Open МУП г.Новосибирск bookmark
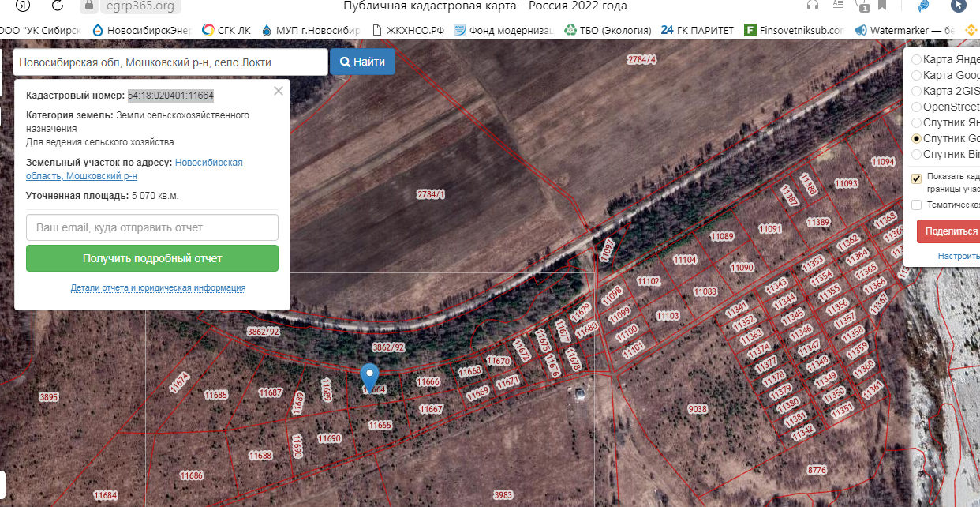Screen dimensions: 980x507 pyautogui.click(x=310, y=31)
